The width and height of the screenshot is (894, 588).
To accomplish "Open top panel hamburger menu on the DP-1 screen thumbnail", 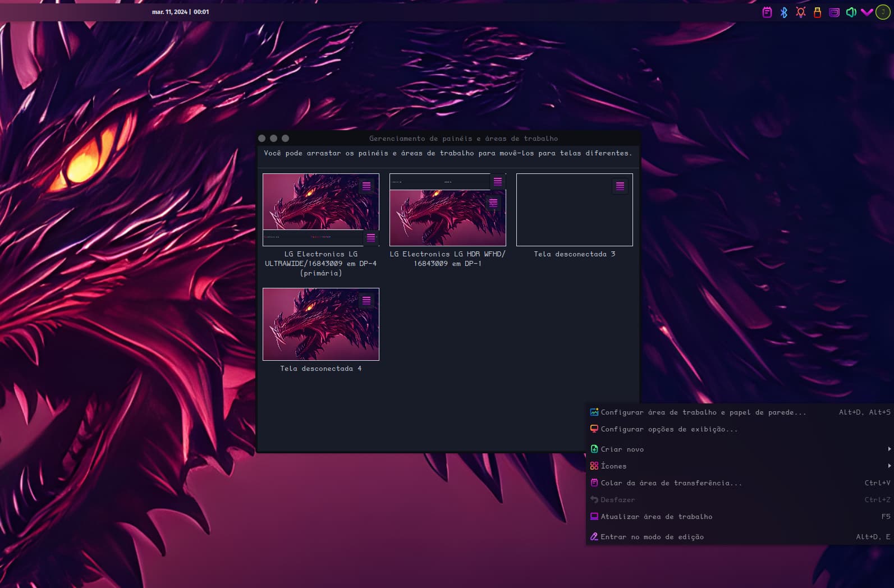I will click(x=498, y=182).
